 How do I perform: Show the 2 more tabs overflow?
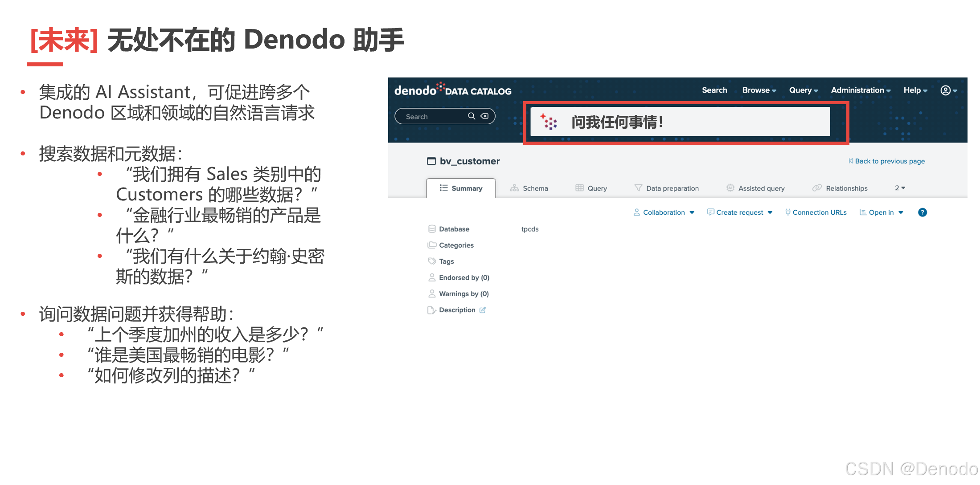tap(900, 188)
